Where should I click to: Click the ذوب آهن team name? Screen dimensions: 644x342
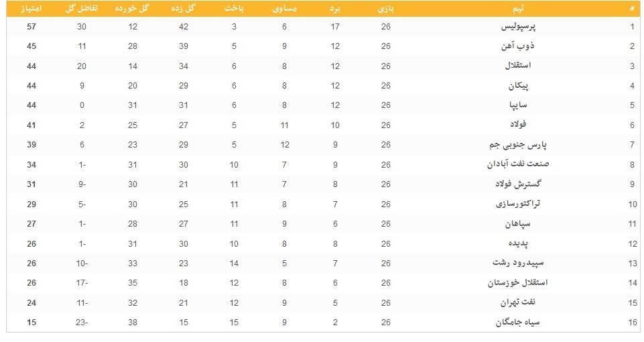pyautogui.click(x=528, y=46)
